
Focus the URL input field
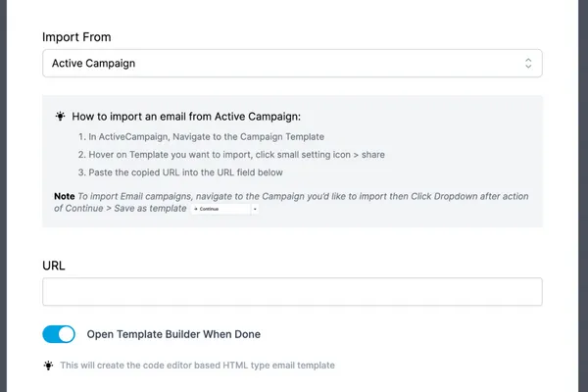click(292, 291)
